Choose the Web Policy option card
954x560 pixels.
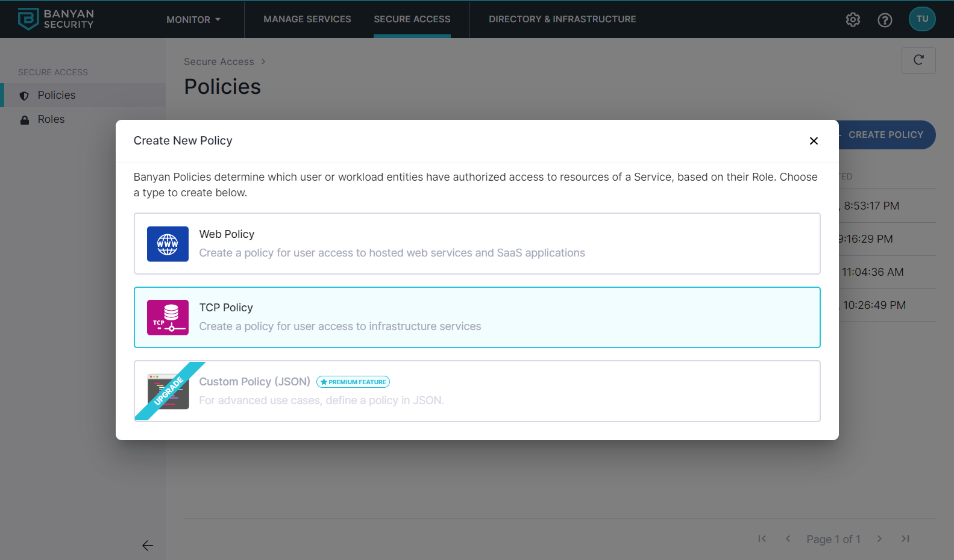(476, 243)
